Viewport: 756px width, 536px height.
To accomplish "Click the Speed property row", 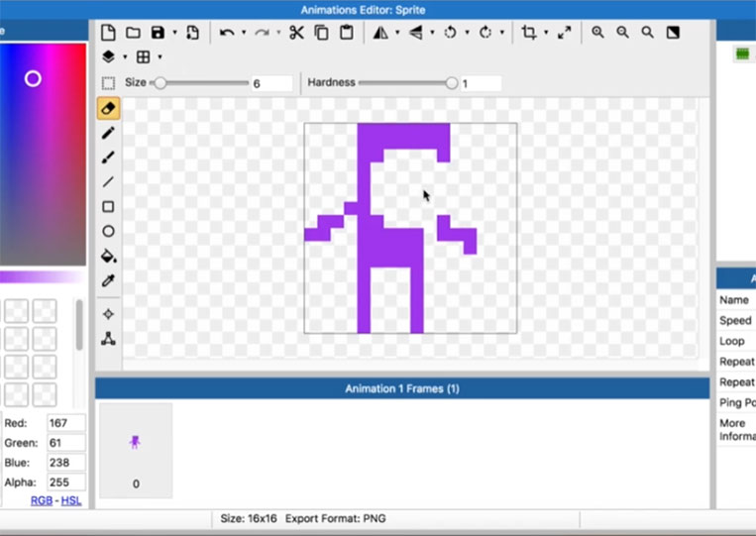I will 736,321.
